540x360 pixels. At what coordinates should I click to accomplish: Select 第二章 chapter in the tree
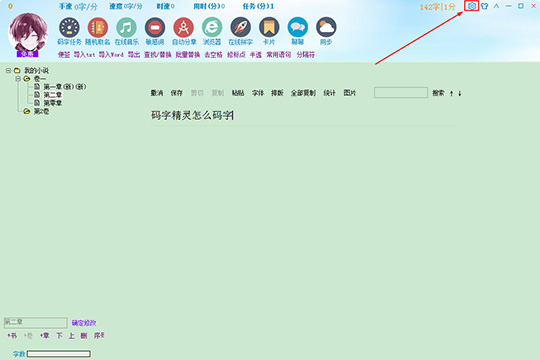pyautogui.click(x=53, y=95)
